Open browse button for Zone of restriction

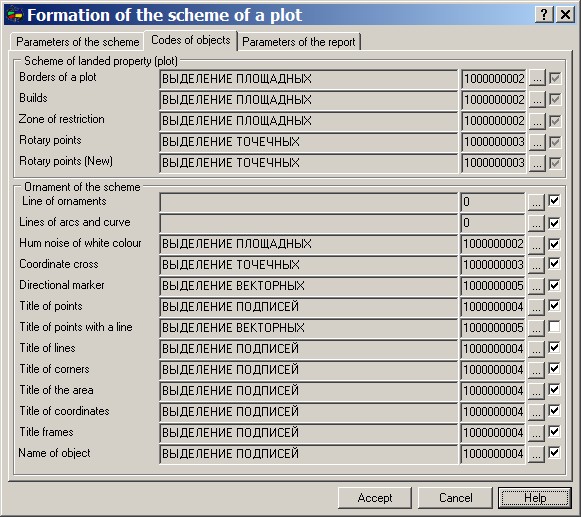pyautogui.click(x=537, y=121)
